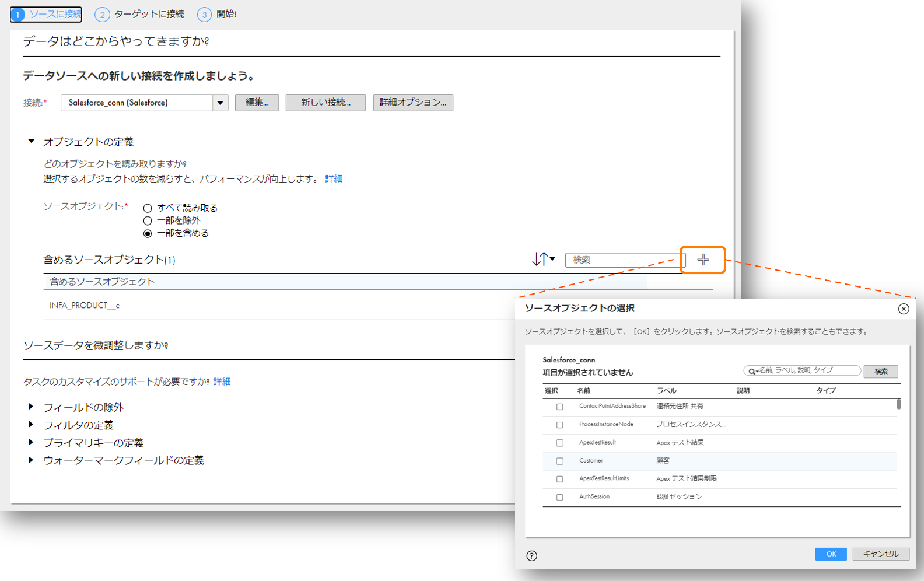Click 'キャンセル' in the dialog
Viewport: 924px width, 581px height.
[881, 554]
